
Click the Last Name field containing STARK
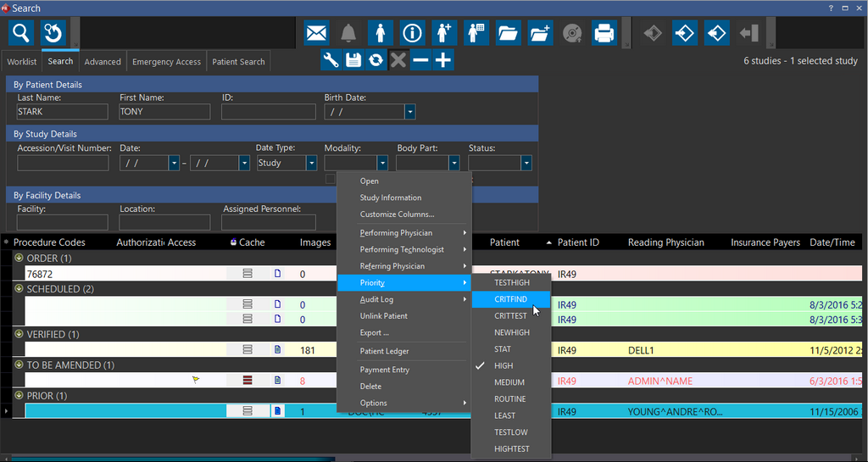point(62,112)
